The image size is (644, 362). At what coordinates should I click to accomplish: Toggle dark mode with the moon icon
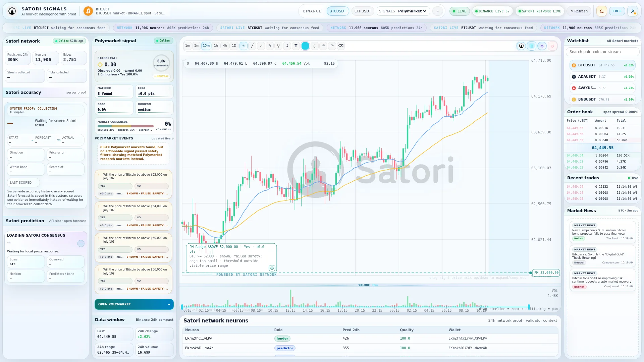click(x=602, y=11)
